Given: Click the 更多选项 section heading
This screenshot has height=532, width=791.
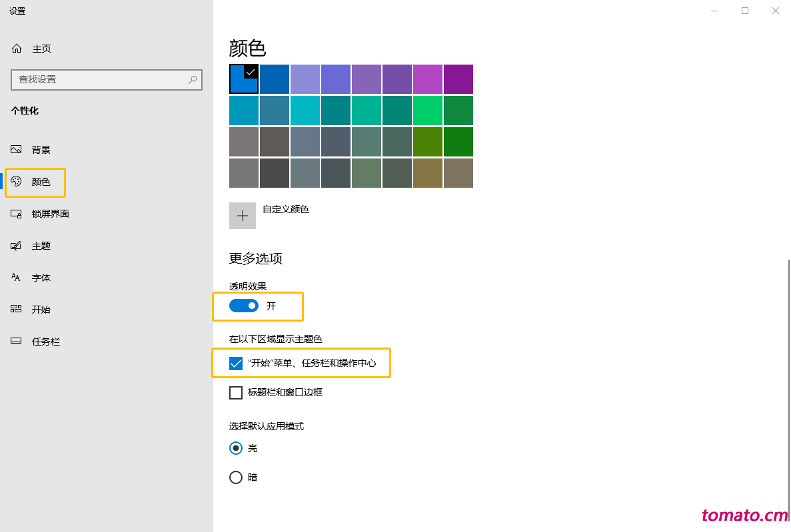Looking at the screenshot, I should click(256, 258).
